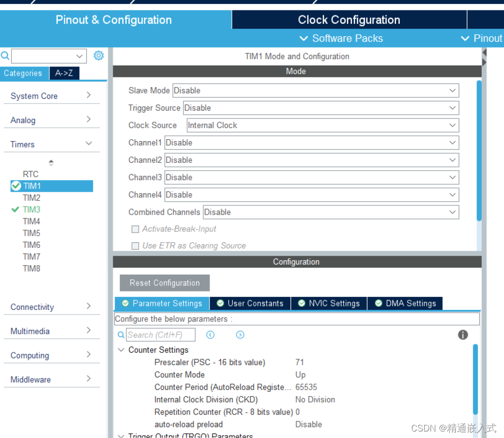Go to previous search result arrow
Image resolution: width=504 pixels, height=438 pixels.
211,335
